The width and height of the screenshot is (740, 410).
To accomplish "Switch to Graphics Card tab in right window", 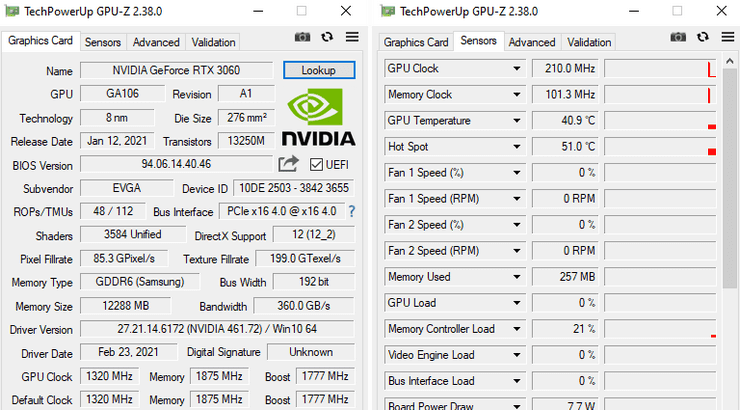I will pyautogui.click(x=416, y=42).
